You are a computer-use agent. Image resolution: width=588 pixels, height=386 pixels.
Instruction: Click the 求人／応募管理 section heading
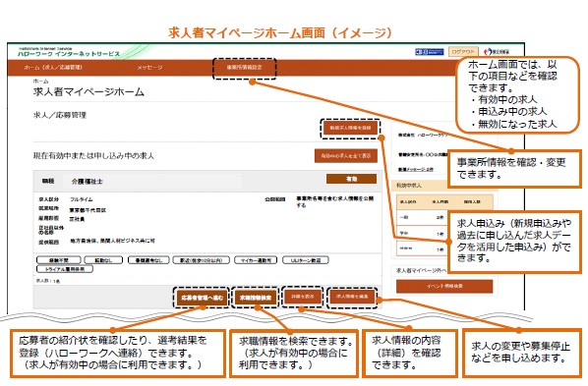pos(60,115)
